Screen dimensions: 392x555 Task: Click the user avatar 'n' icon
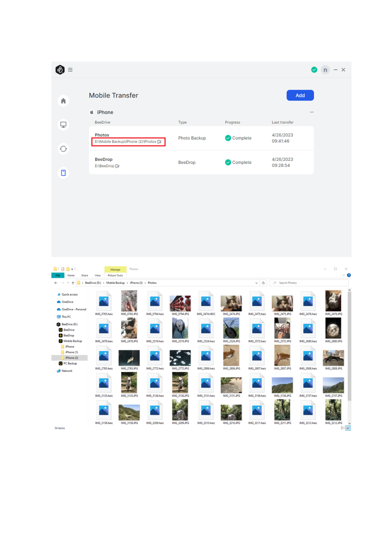[325, 70]
